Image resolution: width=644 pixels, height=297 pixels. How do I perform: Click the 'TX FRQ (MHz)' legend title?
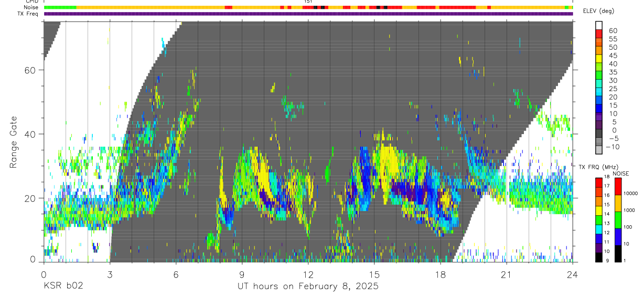click(x=597, y=167)
